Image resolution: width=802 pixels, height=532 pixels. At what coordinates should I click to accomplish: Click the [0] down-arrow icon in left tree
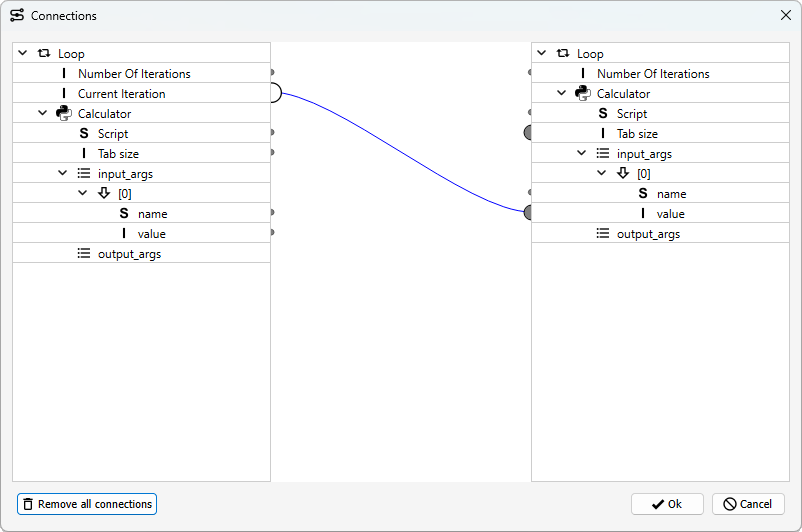(104, 193)
